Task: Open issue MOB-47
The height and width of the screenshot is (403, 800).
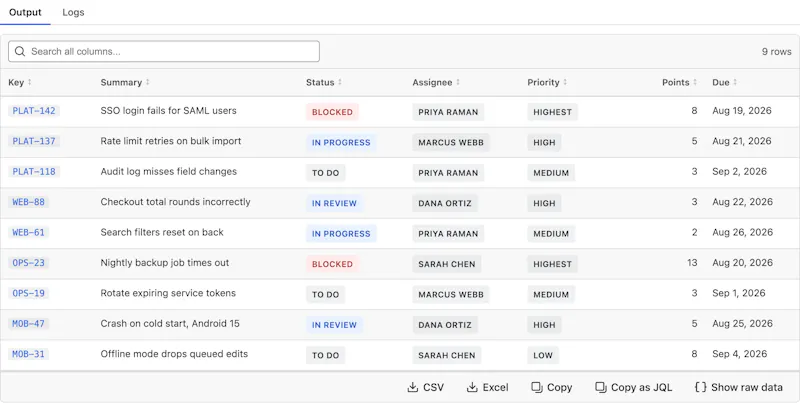Action: coord(29,323)
